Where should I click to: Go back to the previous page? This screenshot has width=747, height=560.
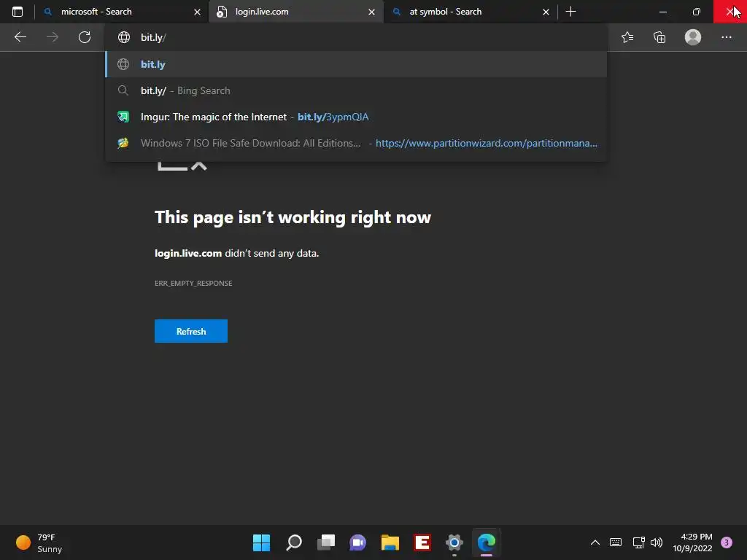(x=20, y=37)
